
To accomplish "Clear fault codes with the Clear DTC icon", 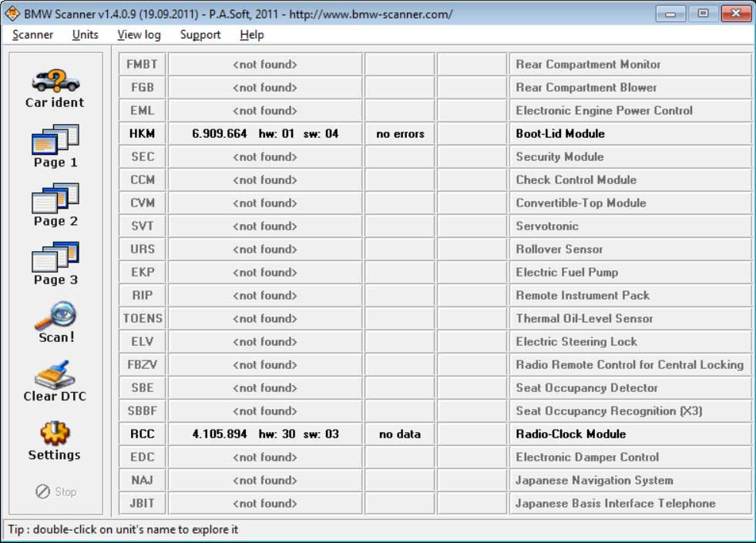I will (x=54, y=379).
